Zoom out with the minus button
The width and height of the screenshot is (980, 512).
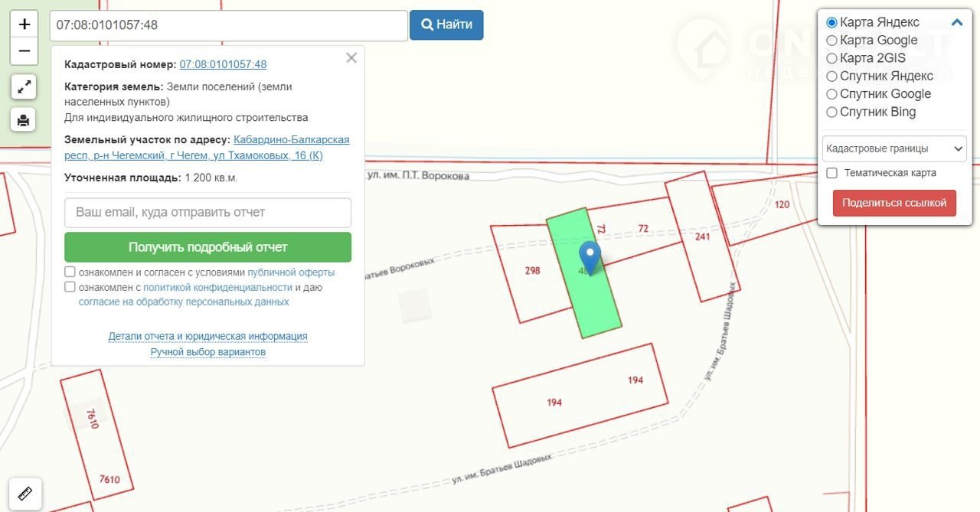pos(24,51)
